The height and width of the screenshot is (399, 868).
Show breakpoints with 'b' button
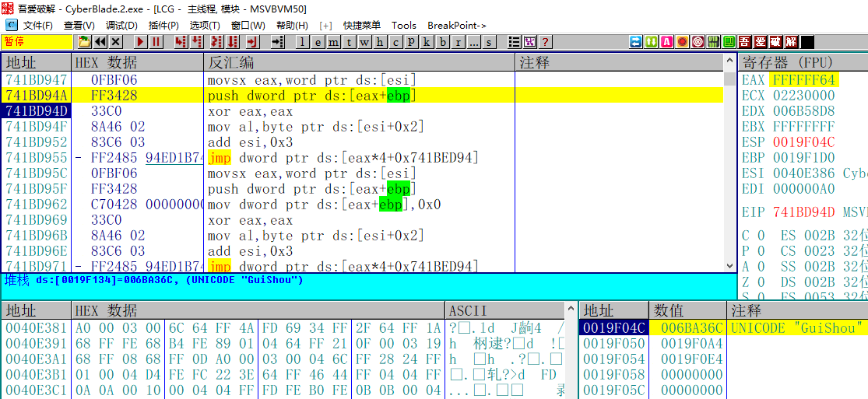coord(442,42)
